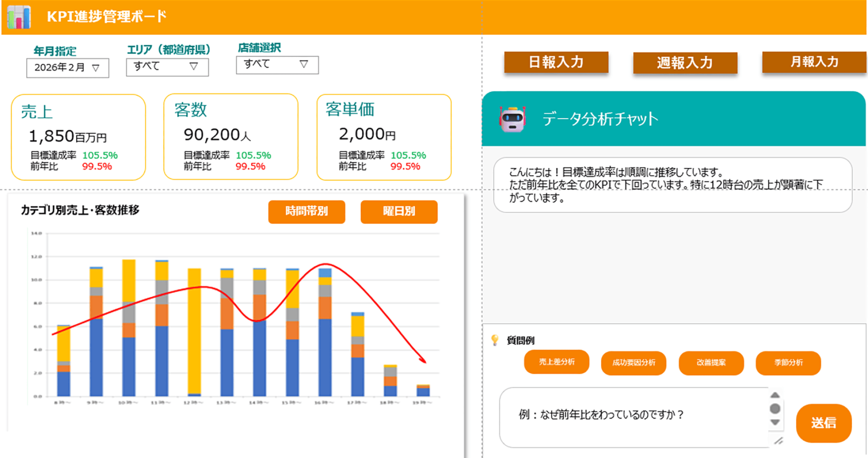Click the resize grip on the chat input
The width and height of the screenshot is (868, 458).
tap(778, 441)
